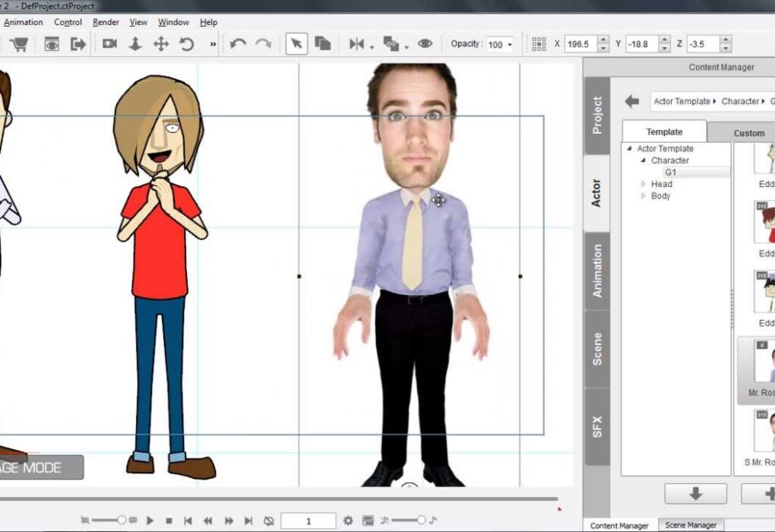Image resolution: width=775 pixels, height=532 pixels.
Task: Toggle loop playback
Action: click(269, 521)
